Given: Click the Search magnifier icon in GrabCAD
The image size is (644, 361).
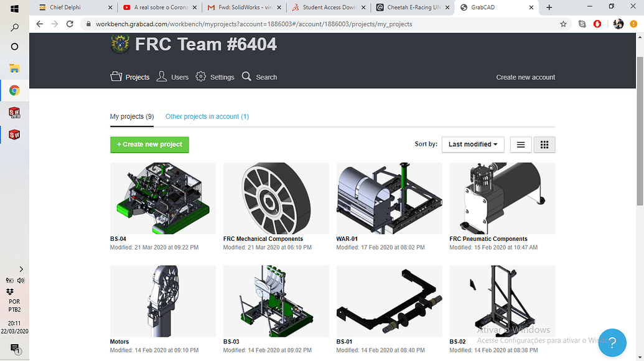Looking at the screenshot, I should [x=246, y=77].
